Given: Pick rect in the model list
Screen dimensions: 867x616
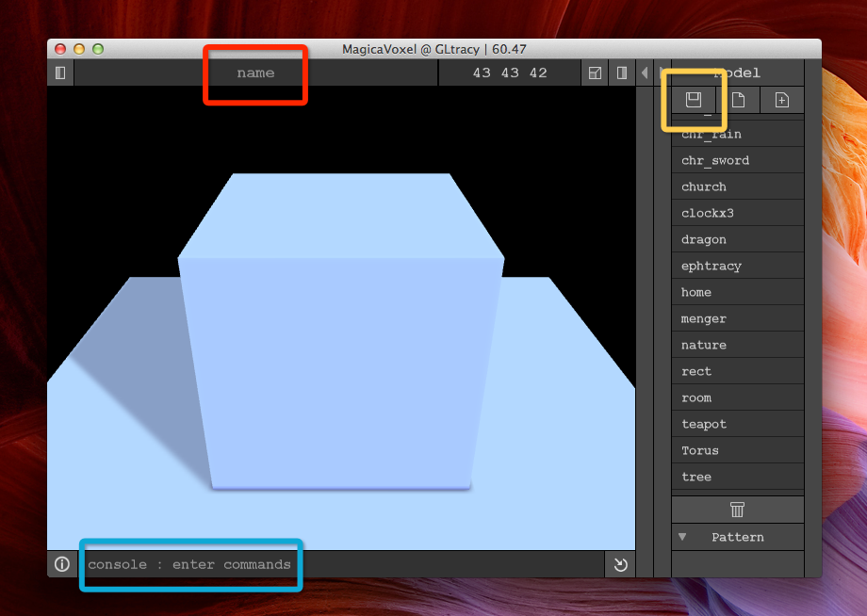Looking at the screenshot, I should (x=738, y=371).
